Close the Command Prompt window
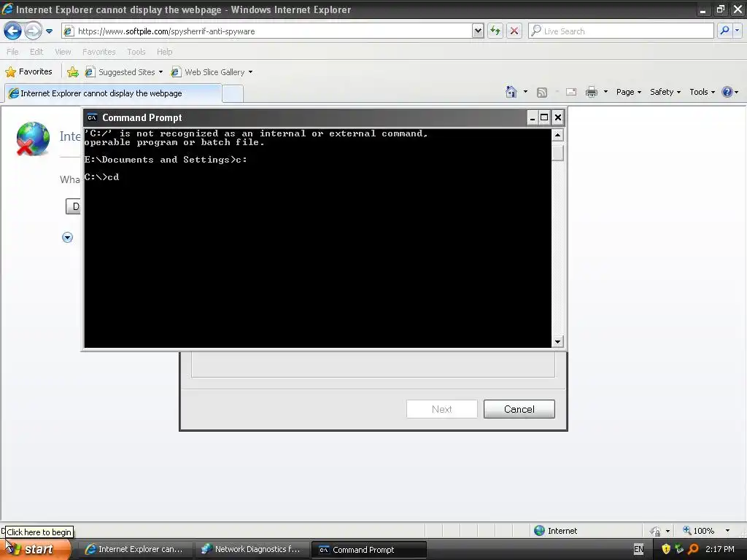 (558, 117)
